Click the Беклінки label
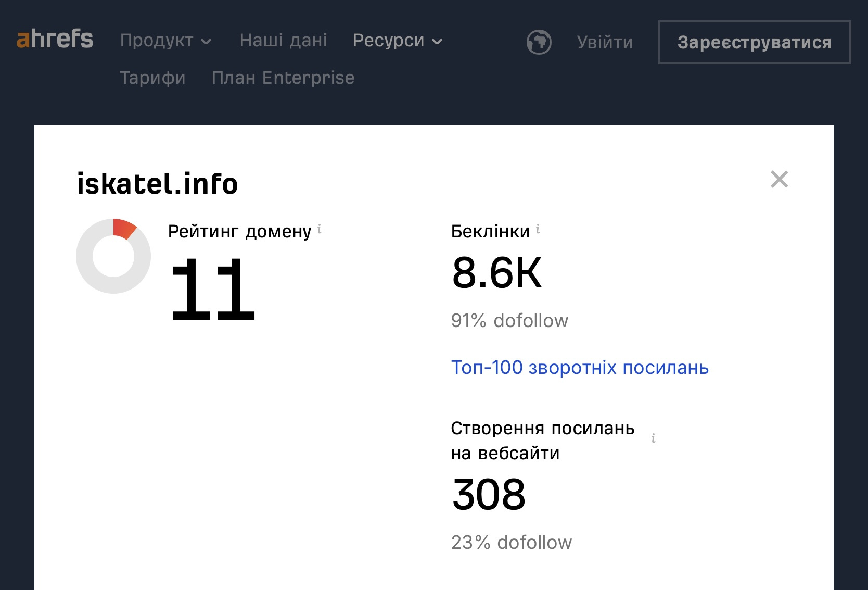Image resolution: width=868 pixels, height=590 pixels. [491, 231]
